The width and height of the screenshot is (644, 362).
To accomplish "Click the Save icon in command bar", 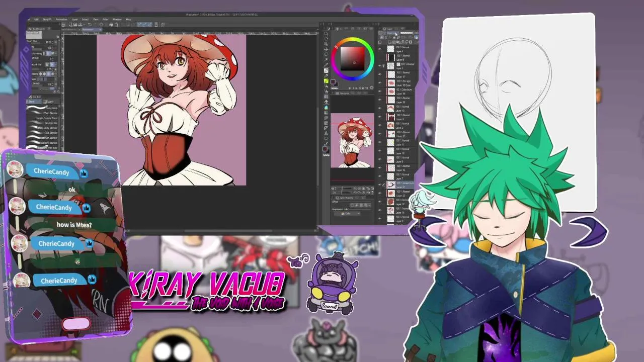I will [x=80, y=25].
